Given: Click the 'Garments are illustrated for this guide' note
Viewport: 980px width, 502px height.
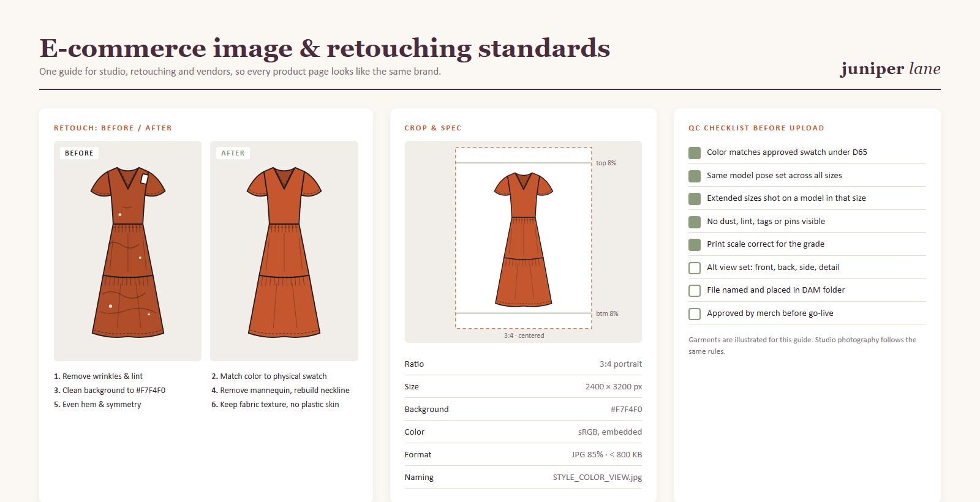Looking at the screenshot, I should point(802,346).
